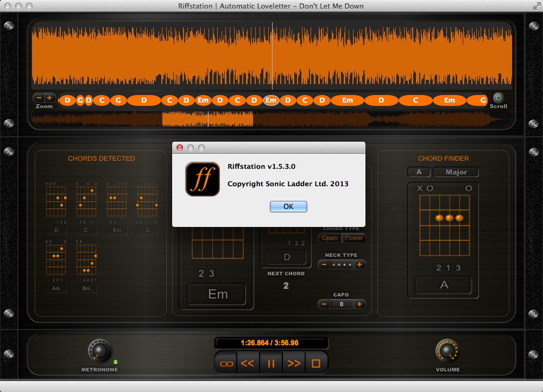
Task: Increase neck type with plus
Action: coord(359,264)
